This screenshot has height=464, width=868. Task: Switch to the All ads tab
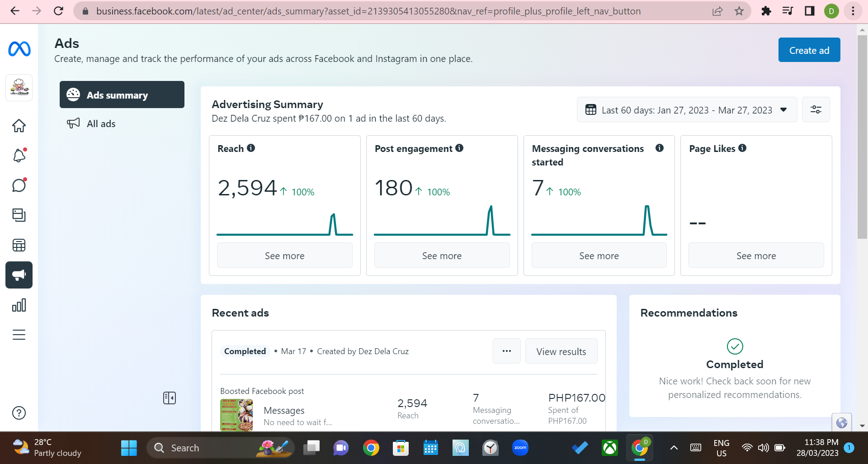[x=122, y=123]
